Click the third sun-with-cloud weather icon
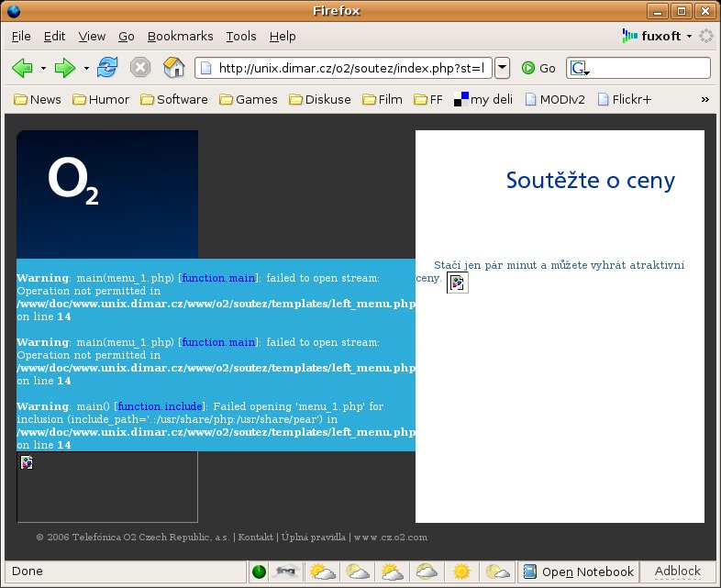721x588 pixels. [x=393, y=571]
